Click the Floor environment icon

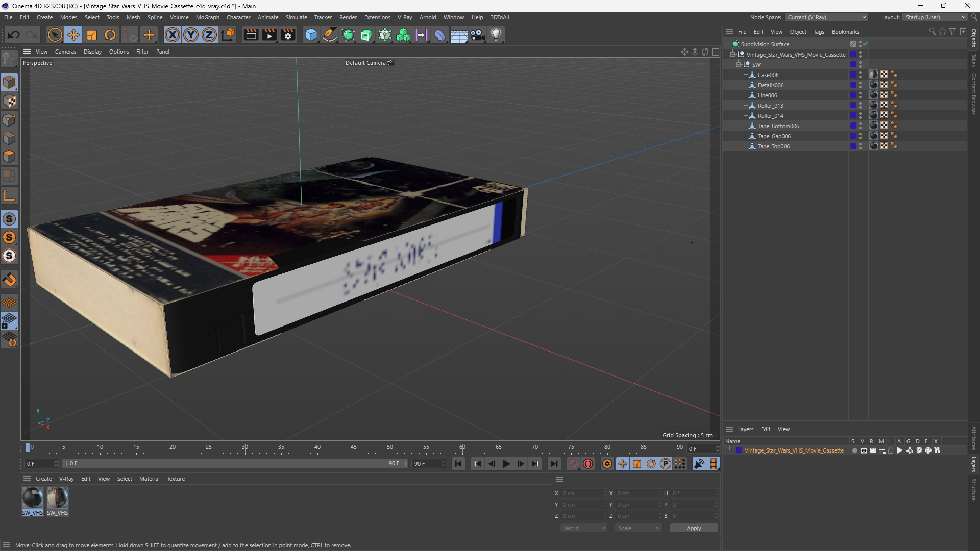click(x=459, y=35)
